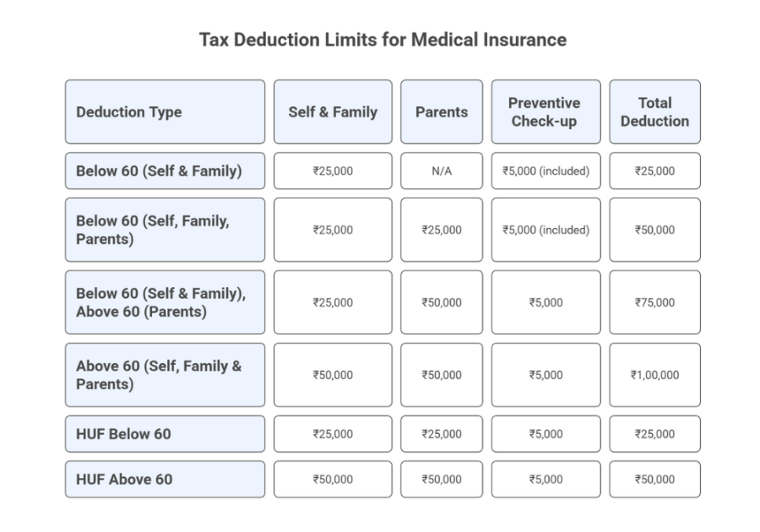Click the 'Self & Family' column header
The image size is (760, 532).
333,111
